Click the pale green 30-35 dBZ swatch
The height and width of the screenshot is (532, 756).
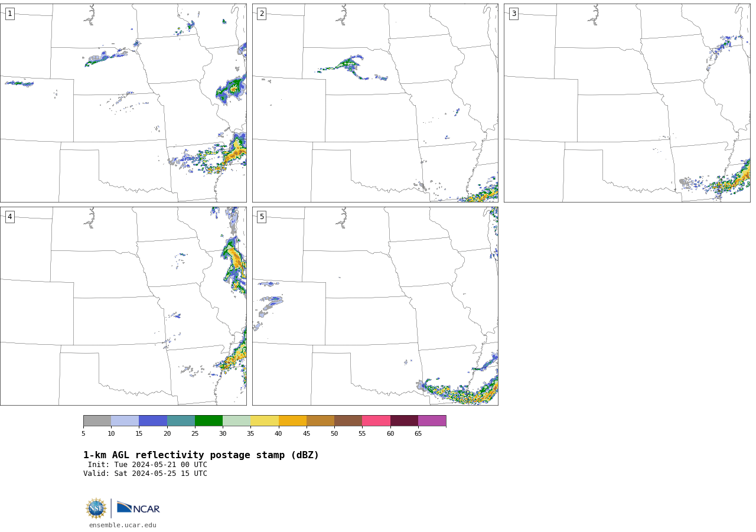pyautogui.click(x=236, y=420)
